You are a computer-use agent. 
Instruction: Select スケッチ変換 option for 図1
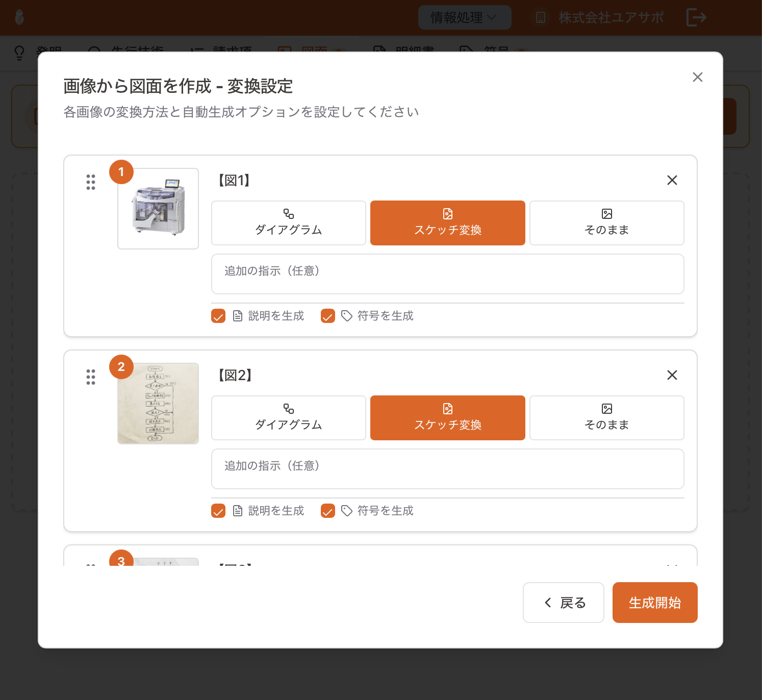(447, 223)
